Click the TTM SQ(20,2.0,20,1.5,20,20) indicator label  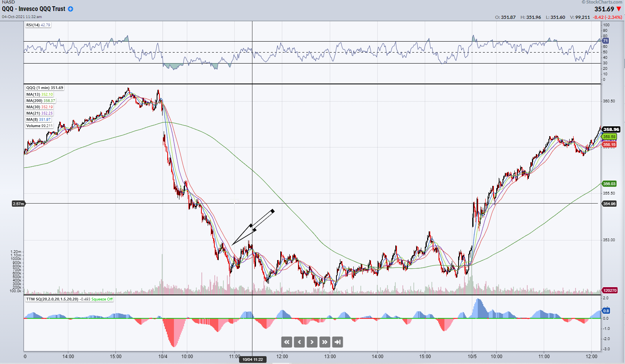pyautogui.click(x=52, y=299)
